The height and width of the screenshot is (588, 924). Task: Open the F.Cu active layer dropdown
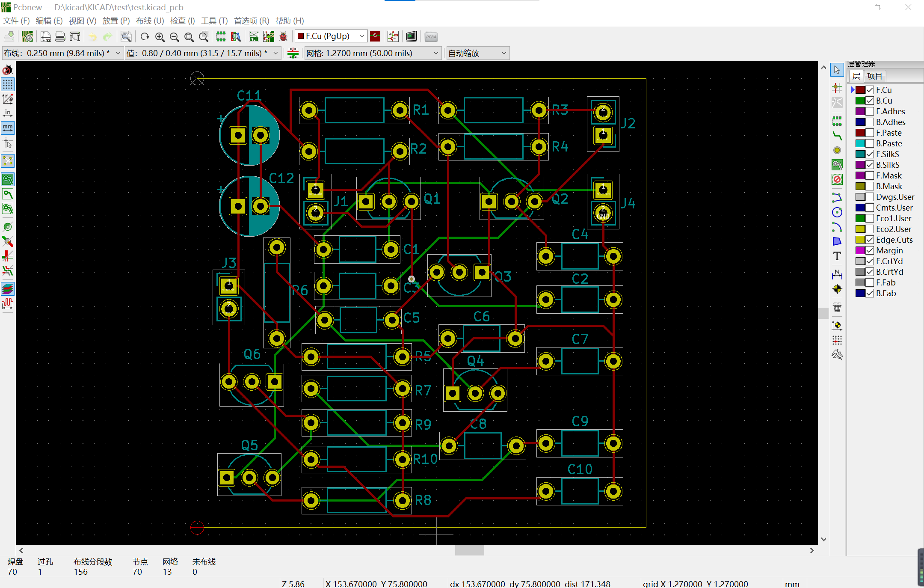[x=331, y=36]
